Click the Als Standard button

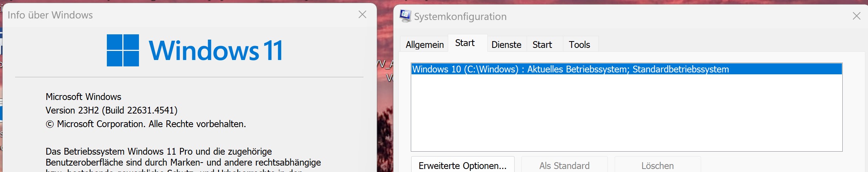point(564,165)
